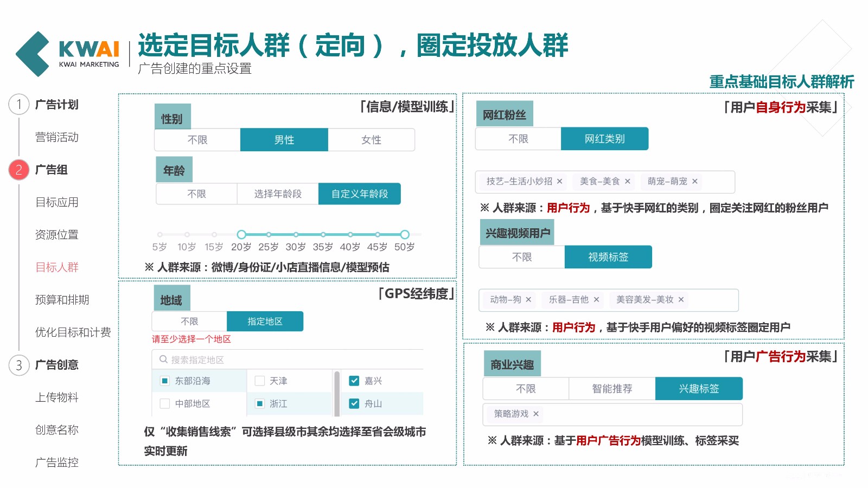Viewport: 868px width, 488px height.
Task: Remove the 乐器-吉他 tag
Action: pos(596,300)
